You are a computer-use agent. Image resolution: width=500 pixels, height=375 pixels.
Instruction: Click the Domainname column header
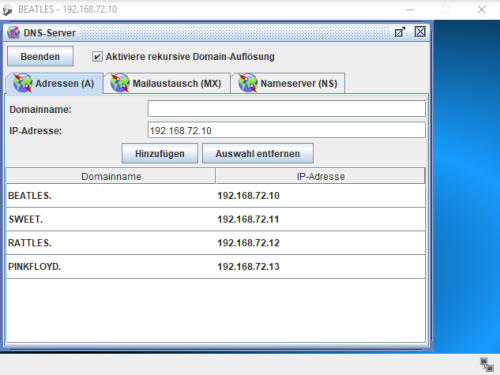tap(111, 176)
